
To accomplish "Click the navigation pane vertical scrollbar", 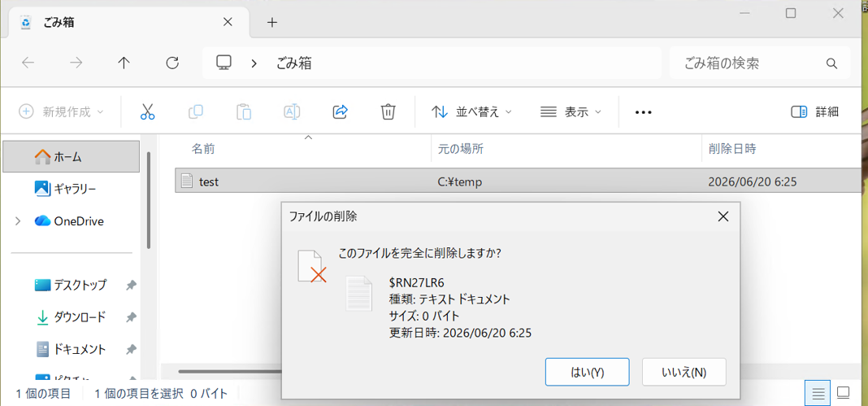I will [149, 199].
